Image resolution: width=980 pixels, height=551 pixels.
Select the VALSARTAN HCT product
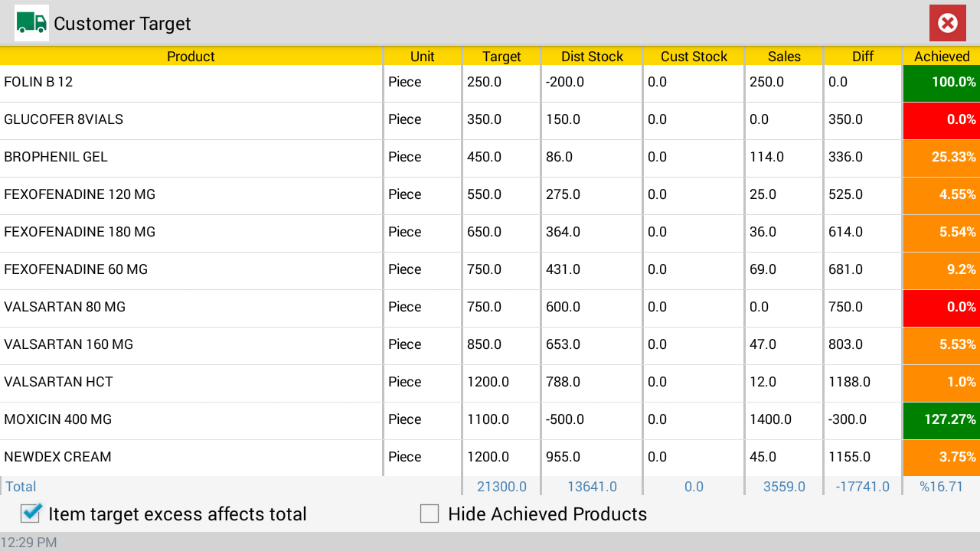coord(490,383)
